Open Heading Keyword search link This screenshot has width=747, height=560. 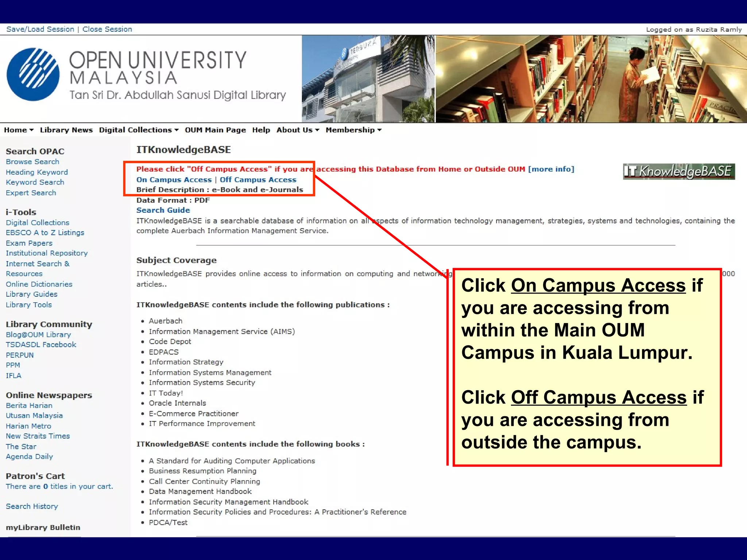(x=37, y=172)
